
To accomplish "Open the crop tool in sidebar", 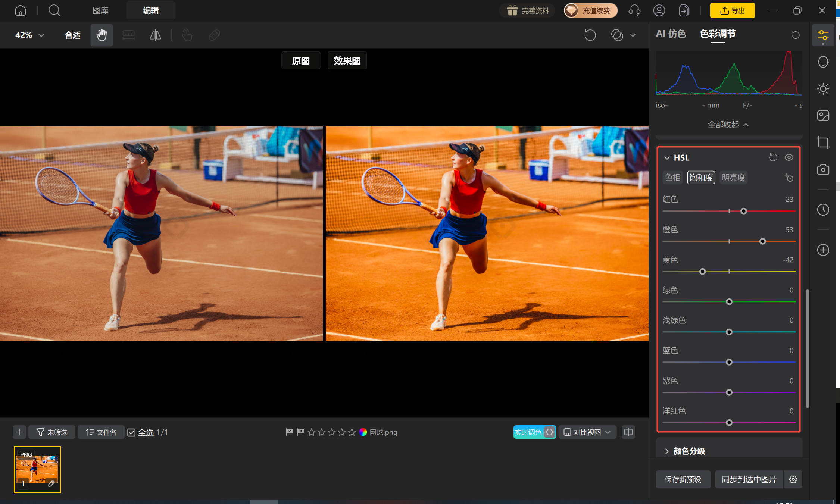I will [x=823, y=143].
